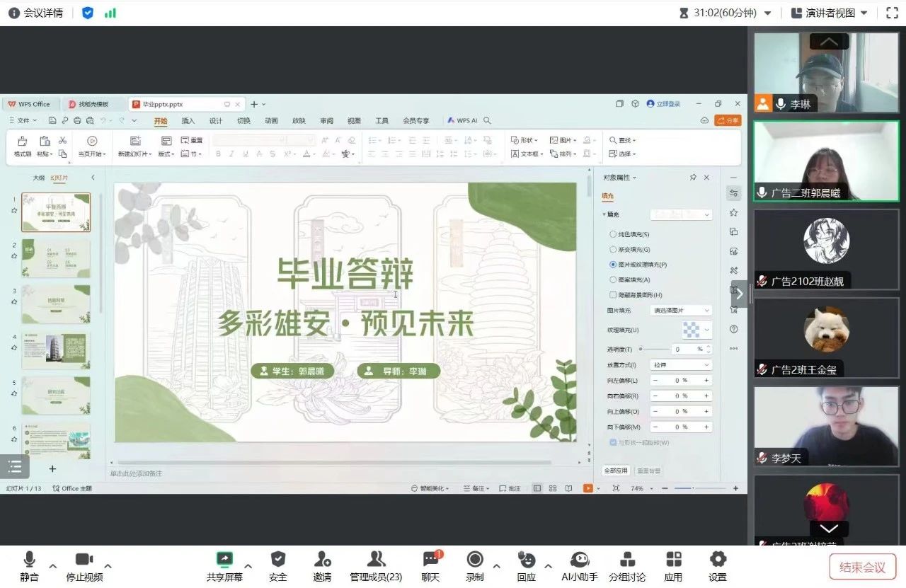The width and height of the screenshot is (906, 588).
Task: Select the 格式刷 (Format Painter) tool
Action: coord(21,146)
